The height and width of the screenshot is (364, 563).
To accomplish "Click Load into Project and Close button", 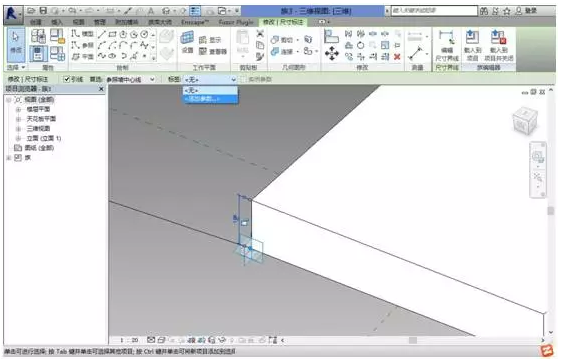I will tap(498, 46).
